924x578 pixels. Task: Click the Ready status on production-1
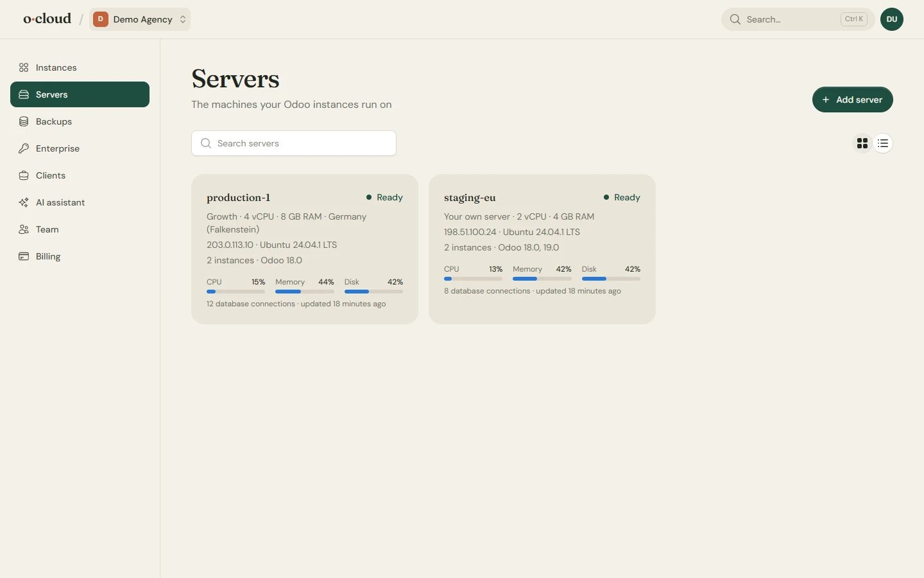(384, 197)
